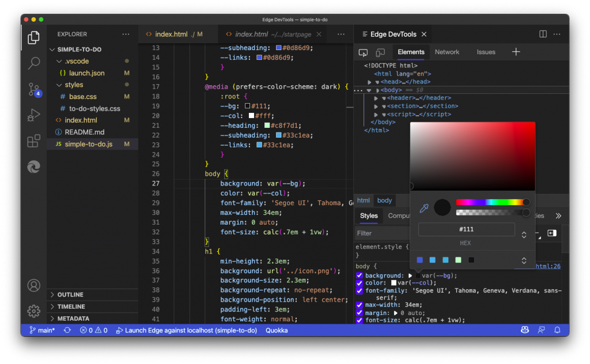The height and width of the screenshot is (364, 590).
Task: Uncheck the color property checkbox
Action: point(360,283)
